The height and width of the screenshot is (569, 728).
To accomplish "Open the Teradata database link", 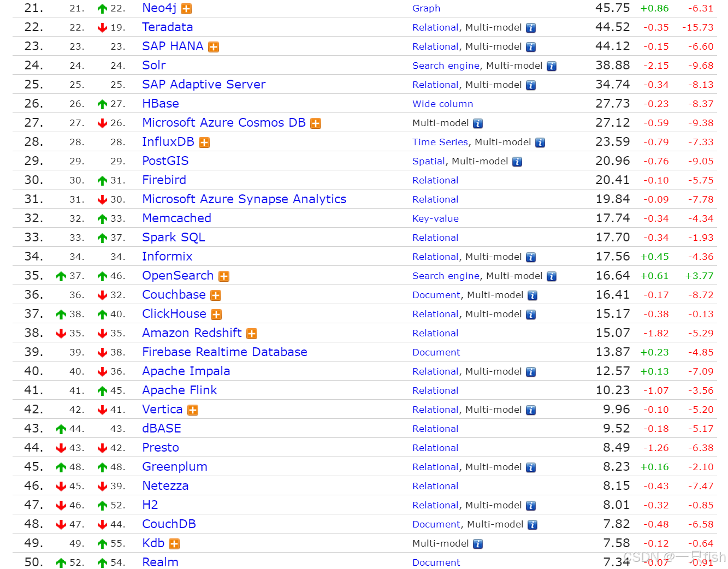I will [167, 27].
